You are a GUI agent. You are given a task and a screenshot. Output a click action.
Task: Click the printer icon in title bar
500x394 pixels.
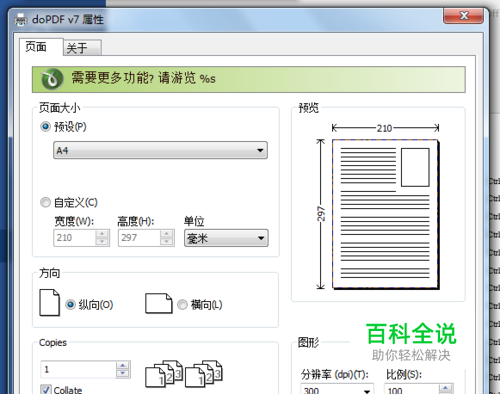click(x=21, y=20)
